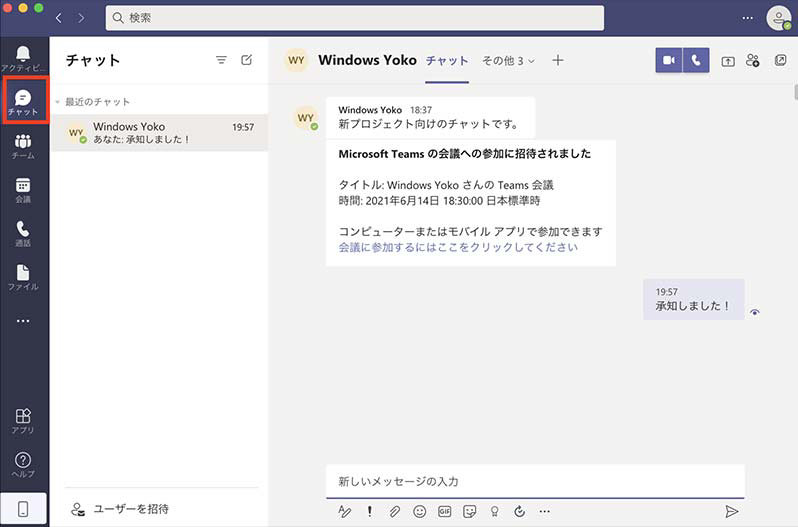Image resolution: width=798 pixels, height=527 pixels.
Task: Click the WY avatar beside the 18:37 message
Action: pyautogui.click(x=306, y=118)
